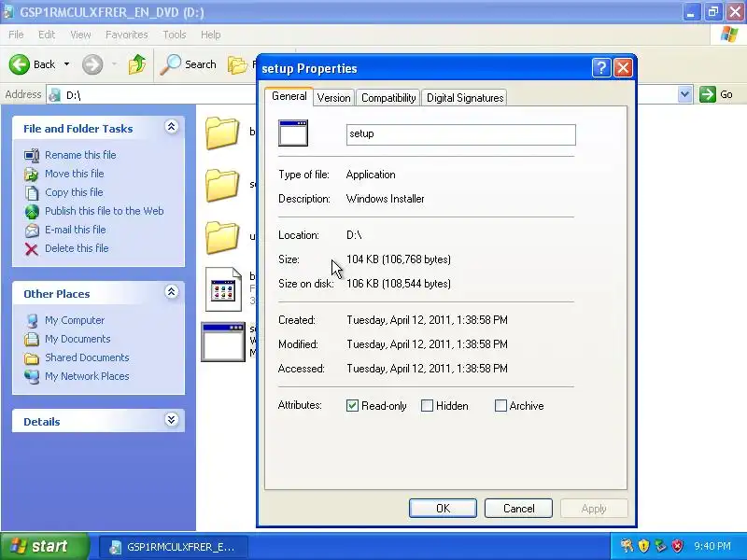Screen dimensions: 747x560
Task: Open the View menu
Action: click(x=80, y=35)
